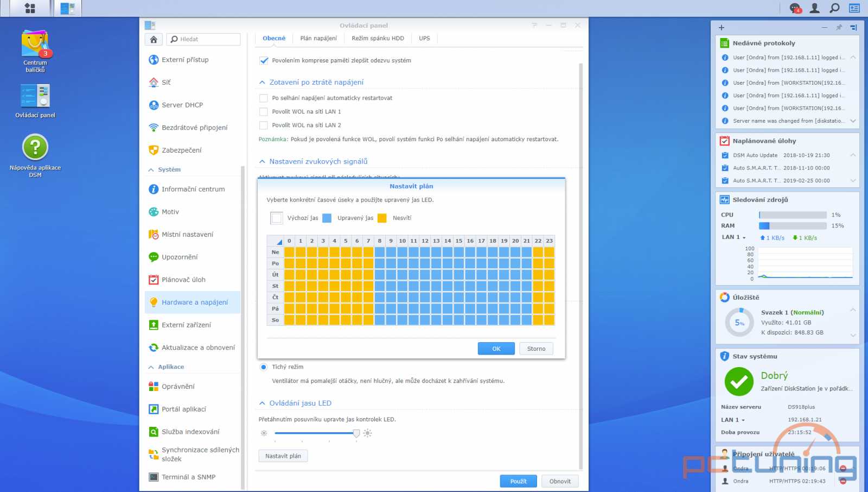This screenshot has width=868, height=492.
Task: Enable auto restart after power failure
Action: (x=264, y=98)
